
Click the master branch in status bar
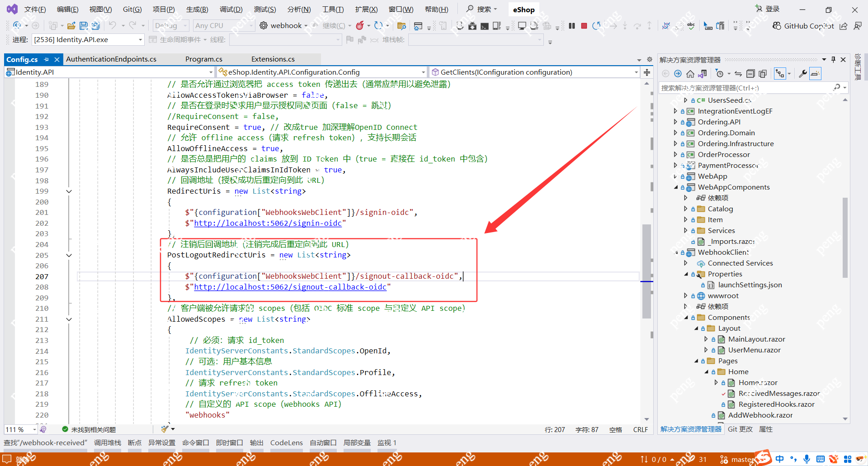coord(737,459)
